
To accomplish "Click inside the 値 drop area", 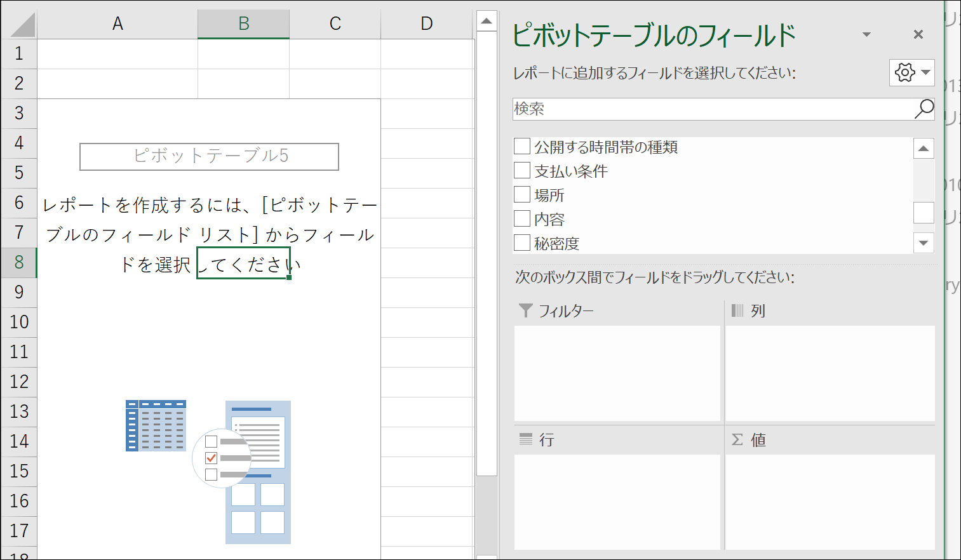I will 830,502.
